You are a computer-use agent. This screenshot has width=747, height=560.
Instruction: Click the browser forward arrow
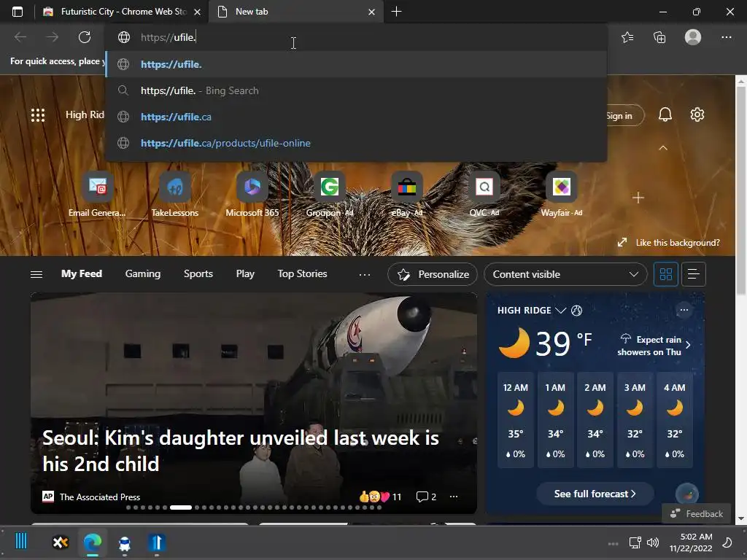click(x=53, y=37)
